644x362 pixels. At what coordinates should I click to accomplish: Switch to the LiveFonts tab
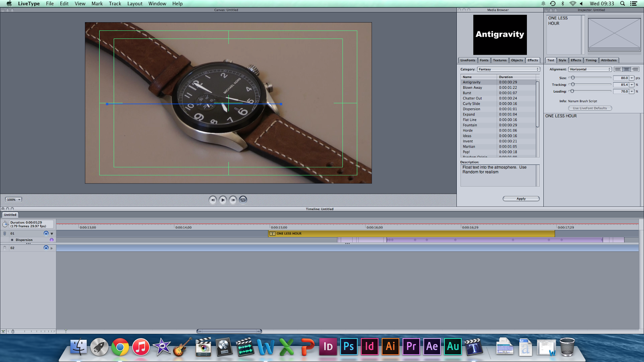point(468,60)
